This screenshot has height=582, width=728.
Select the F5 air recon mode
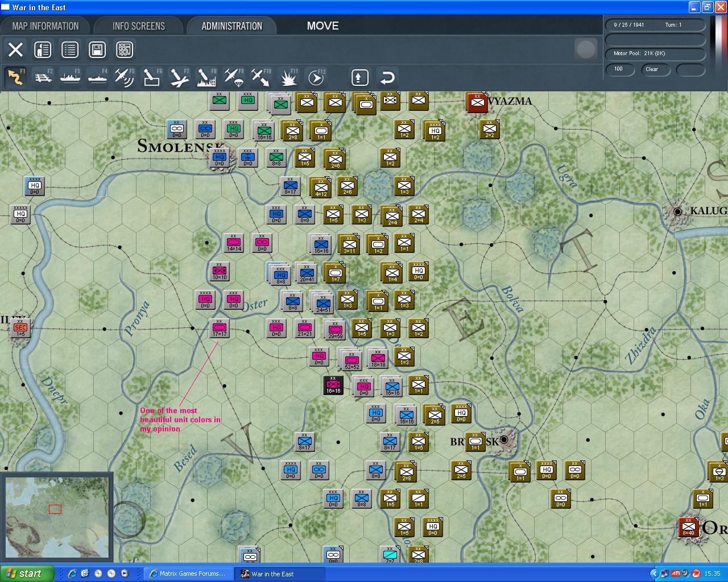coord(125,77)
